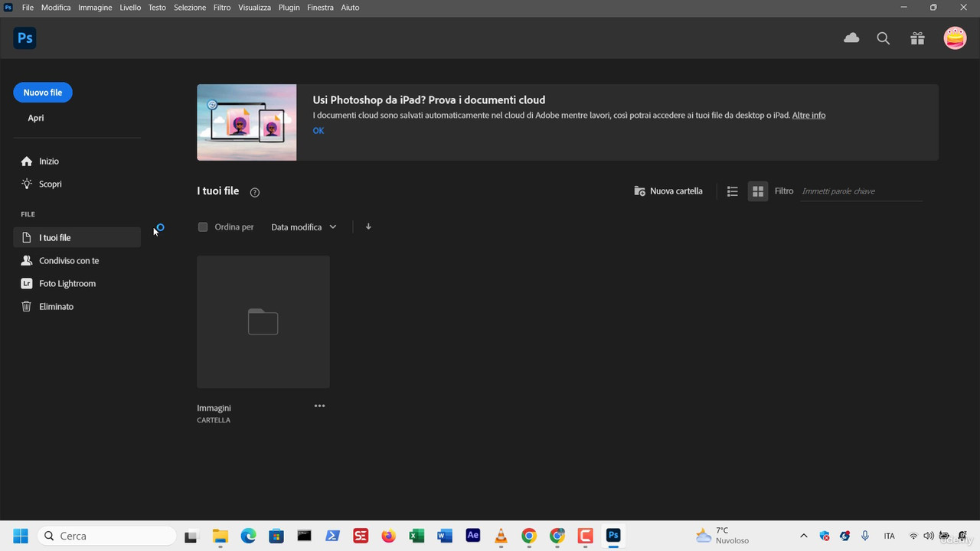Open Windows Start menu
This screenshot has width=980, height=551.
(x=21, y=536)
